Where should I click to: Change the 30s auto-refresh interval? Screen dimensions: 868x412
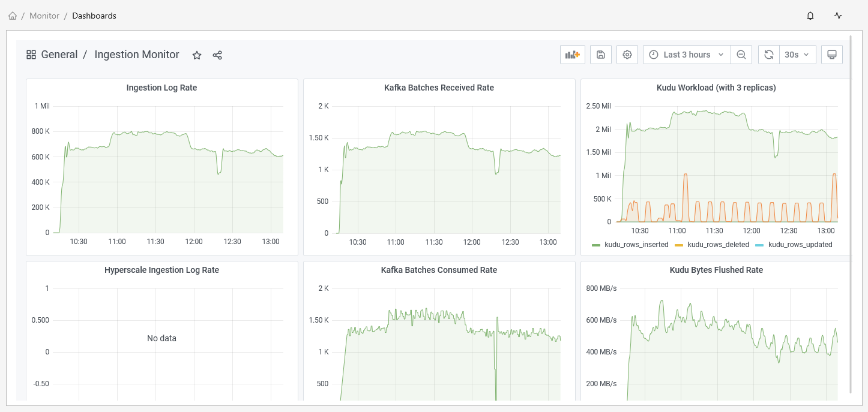point(797,54)
